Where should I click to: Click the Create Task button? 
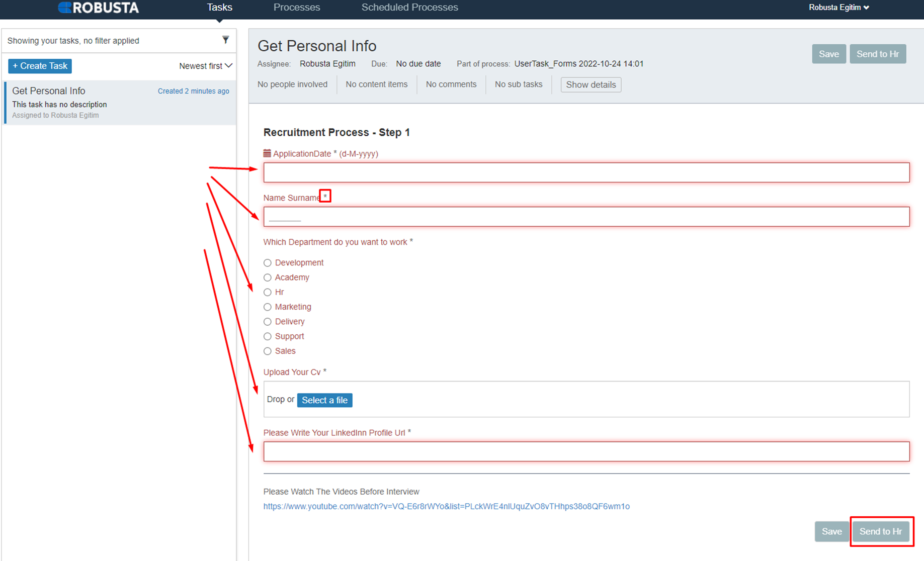40,66
